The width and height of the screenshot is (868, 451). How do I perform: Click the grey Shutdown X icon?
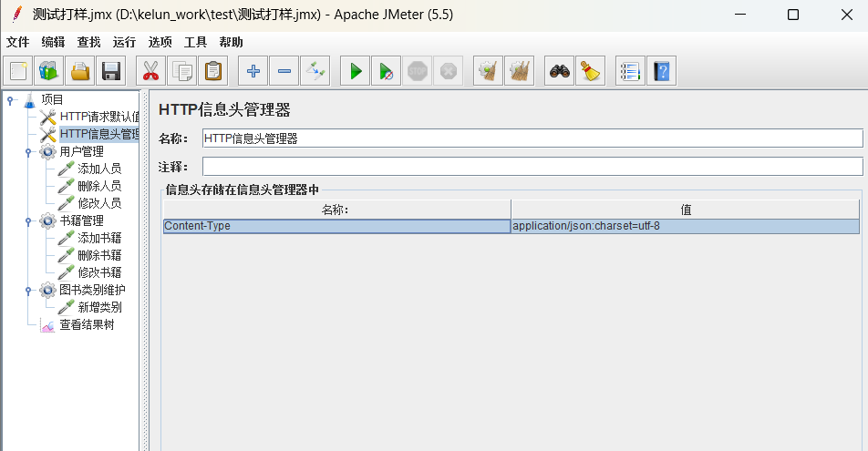[x=449, y=71]
